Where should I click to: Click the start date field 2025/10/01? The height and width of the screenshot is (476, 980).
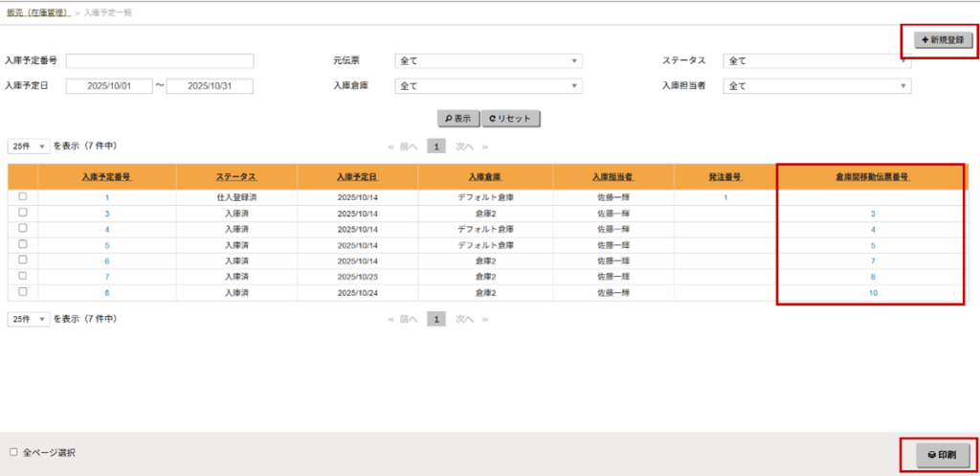click(x=109, y=86)
